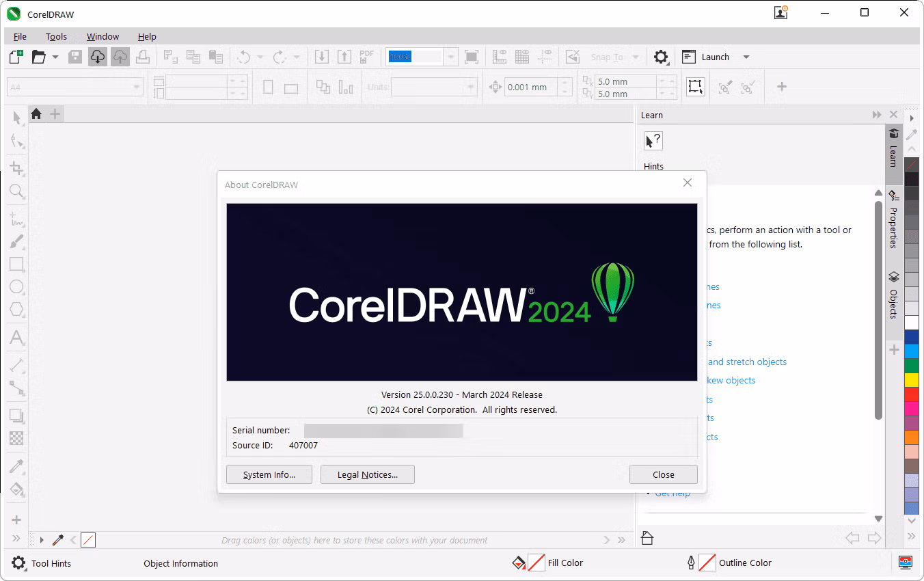Open the A4 page size dropdown
Image resolution: width=924 pixels, height=581 pixels.
coord(137,87)
